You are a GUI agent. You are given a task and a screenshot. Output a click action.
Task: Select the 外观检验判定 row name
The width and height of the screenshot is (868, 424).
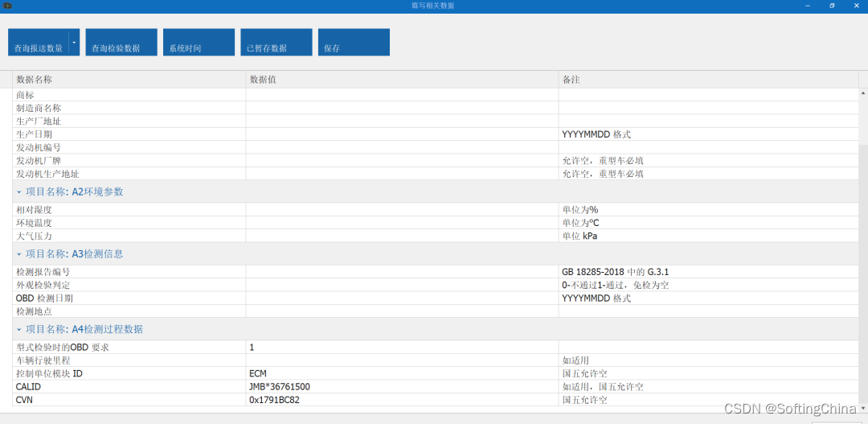click(43, 286)
